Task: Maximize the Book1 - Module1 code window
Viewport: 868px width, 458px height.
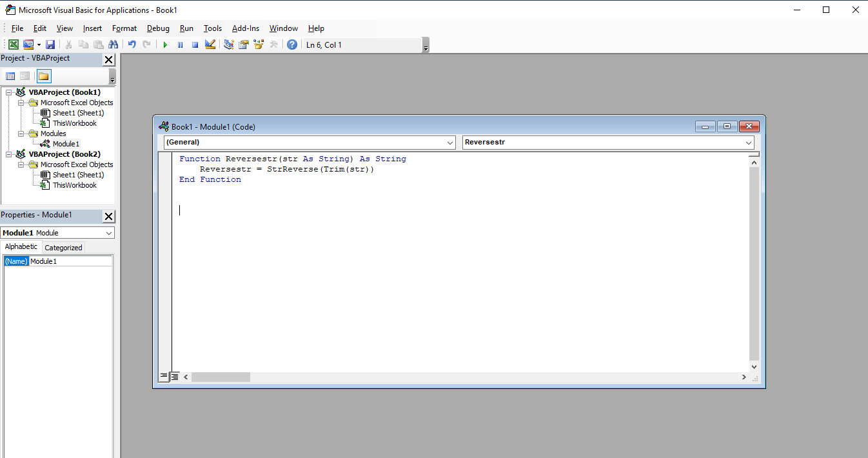Action: click(727, 126)
